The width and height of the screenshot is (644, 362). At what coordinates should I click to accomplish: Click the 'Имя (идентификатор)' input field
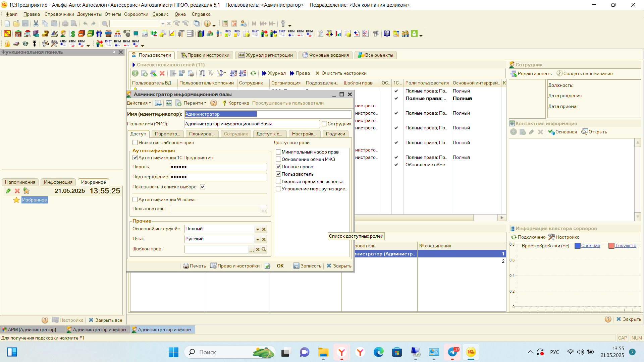(x=268, y=114)
